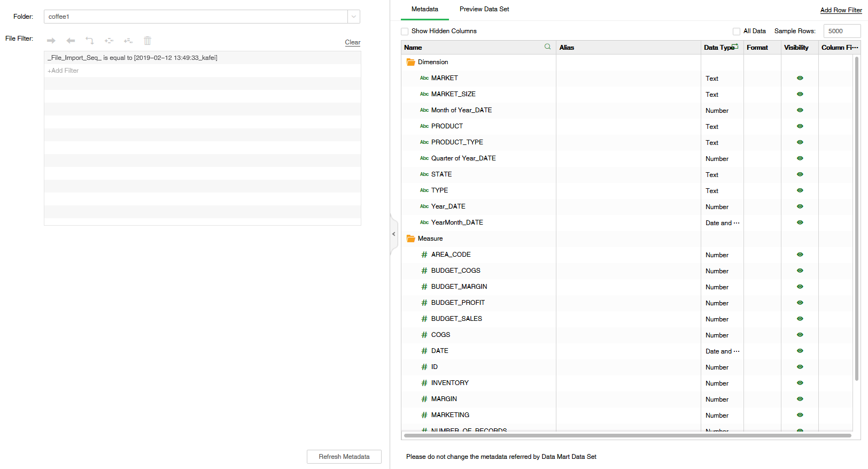Click the Add Row Filter link
Viewport: 868px width, 469px height.
[841, 10]
